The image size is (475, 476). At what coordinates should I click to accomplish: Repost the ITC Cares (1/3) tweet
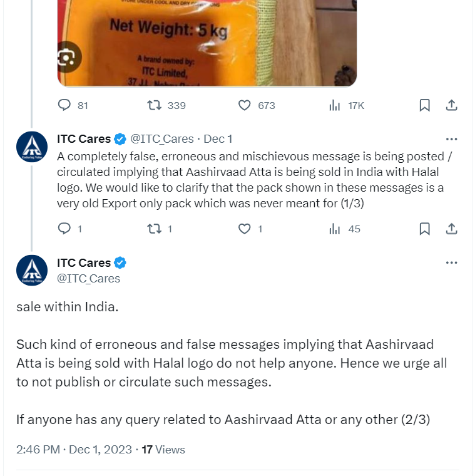point(154,229)
